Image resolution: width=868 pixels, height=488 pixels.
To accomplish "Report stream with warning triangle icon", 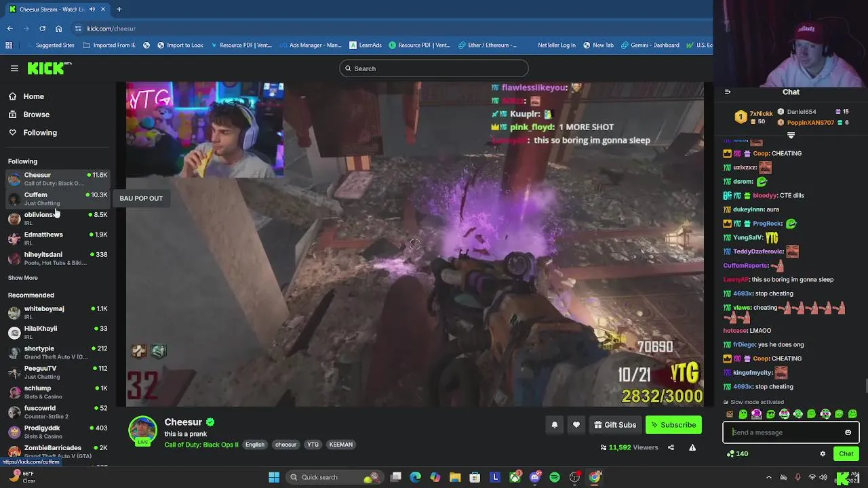I will [x=692, y=447].
